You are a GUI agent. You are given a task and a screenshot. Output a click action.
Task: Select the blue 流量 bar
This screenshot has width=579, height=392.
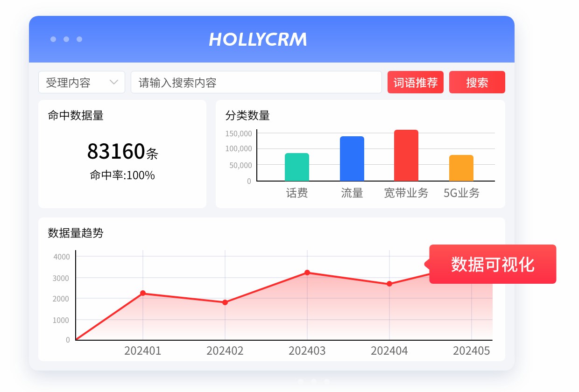pyautogui.click(x=352, y=158)
